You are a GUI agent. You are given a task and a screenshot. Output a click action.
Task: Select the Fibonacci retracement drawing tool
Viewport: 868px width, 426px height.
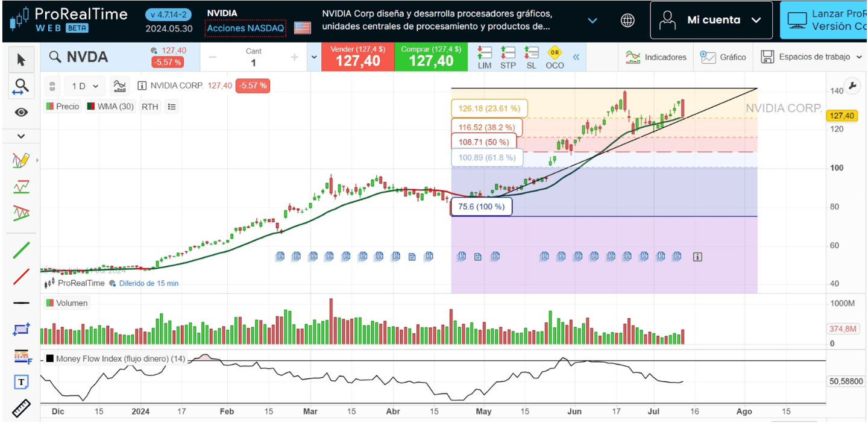tap(22, 357)
